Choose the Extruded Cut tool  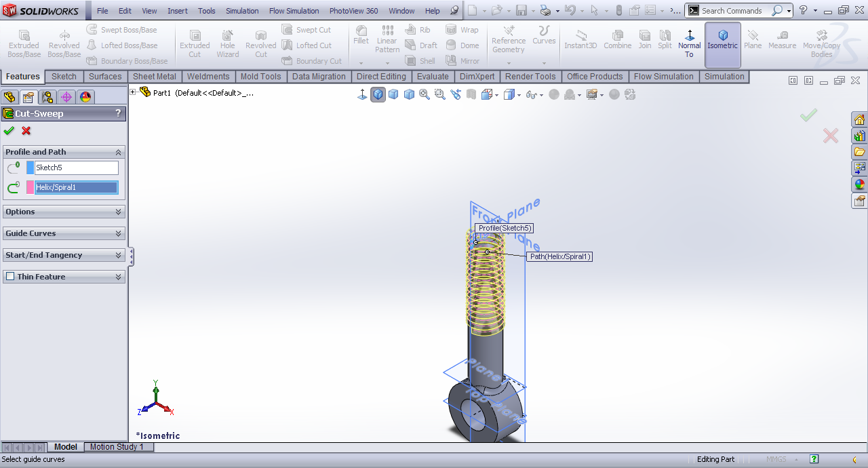point(195,44)
